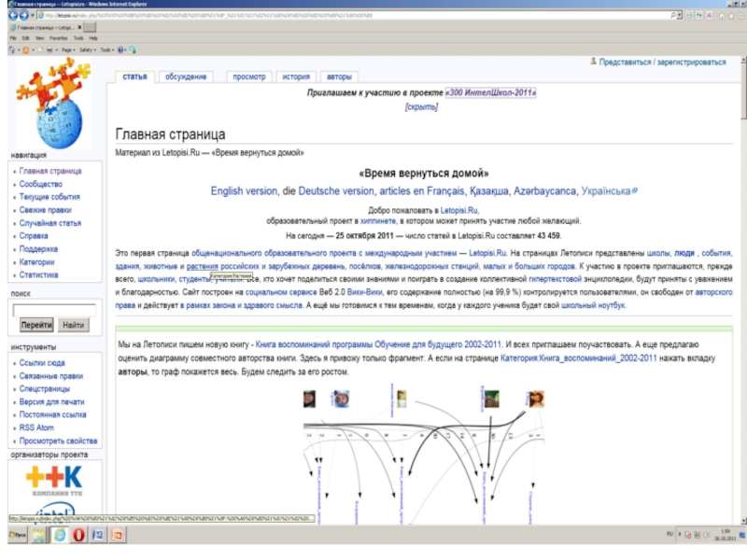Go back with the browser Back arrow
Viewport: 747px width, 560px height.
click(x=13, y=15)
